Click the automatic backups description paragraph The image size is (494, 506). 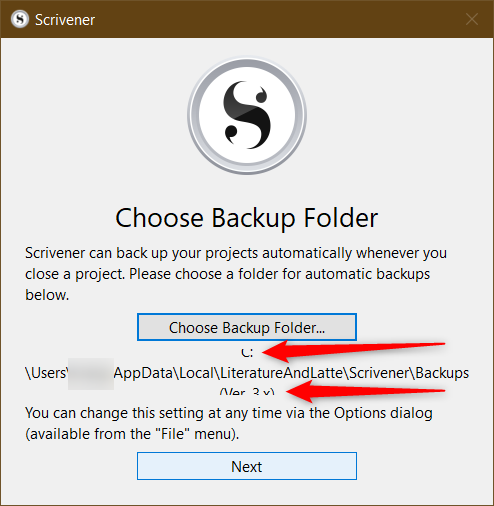click(x=236, y=274)
